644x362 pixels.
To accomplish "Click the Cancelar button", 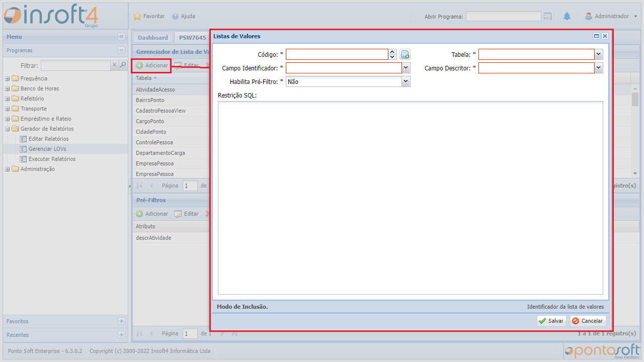I will [588, 321].
